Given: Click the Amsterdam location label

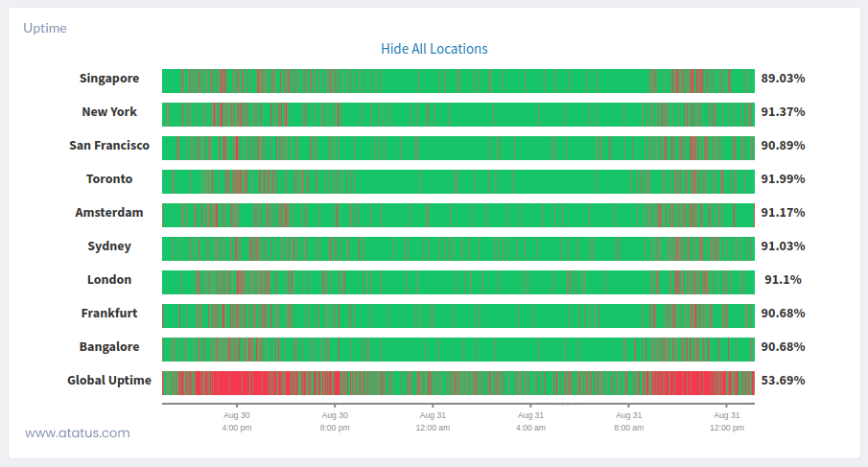Looking at the screenshot, I should click(x=109, y=213).
